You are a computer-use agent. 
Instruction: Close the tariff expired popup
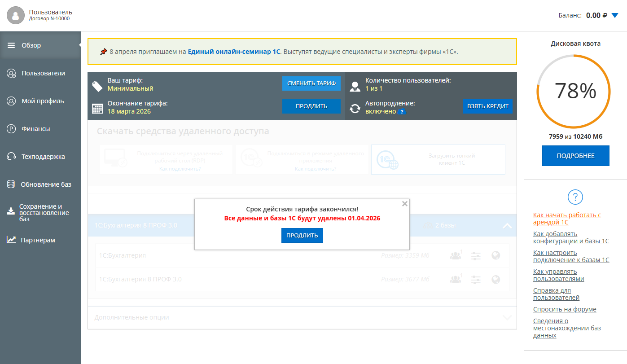(x=404, y=204)
